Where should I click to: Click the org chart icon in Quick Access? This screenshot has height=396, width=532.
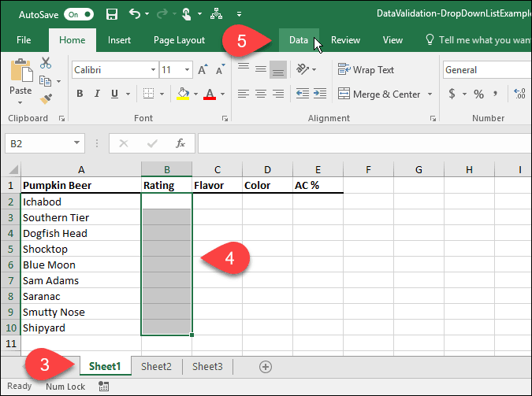[216, 14]
